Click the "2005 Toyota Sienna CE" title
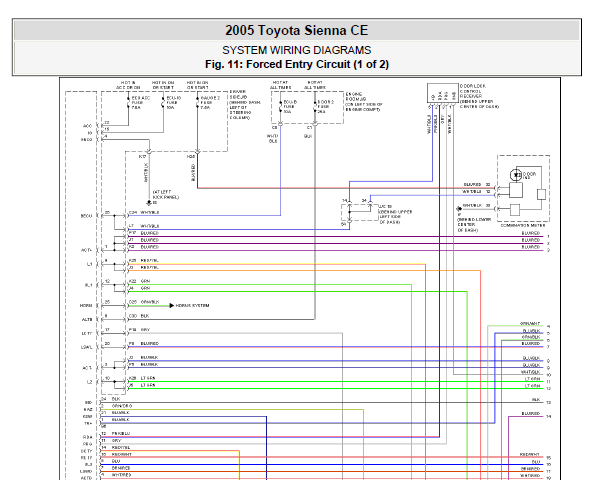Viewport: 599px width, 480px height. (296, 31)
